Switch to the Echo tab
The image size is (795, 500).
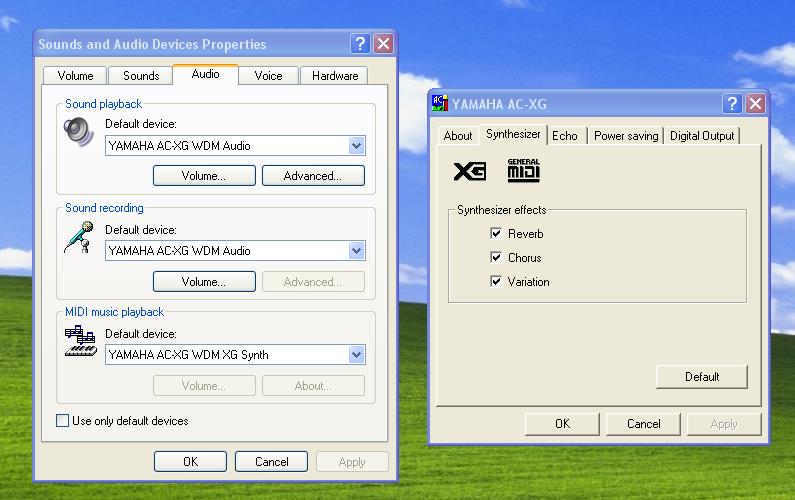(565, 135)
